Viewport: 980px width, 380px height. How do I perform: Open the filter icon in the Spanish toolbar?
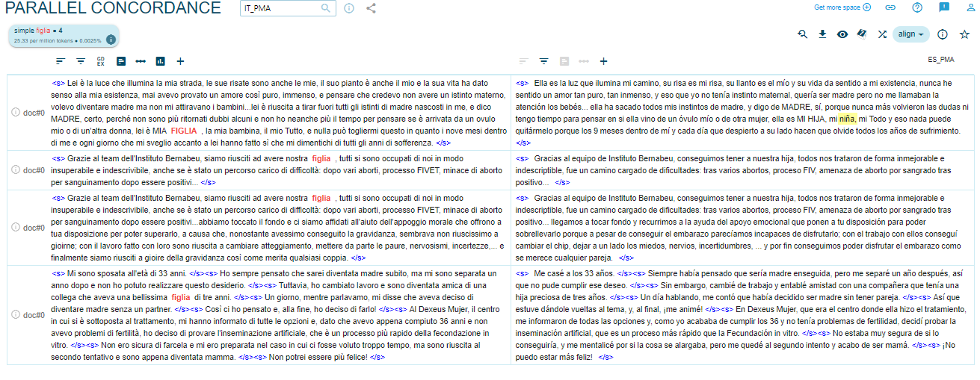(x=544, y=61)
